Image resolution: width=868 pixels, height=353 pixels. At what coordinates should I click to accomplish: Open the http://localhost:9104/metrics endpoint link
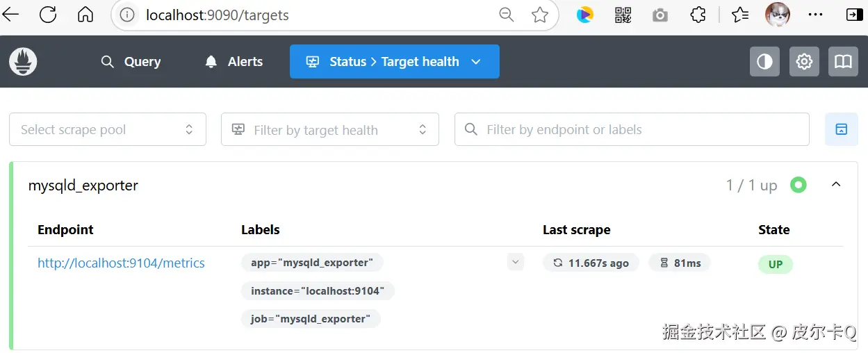pyautogui.click(x=121, y=263)
